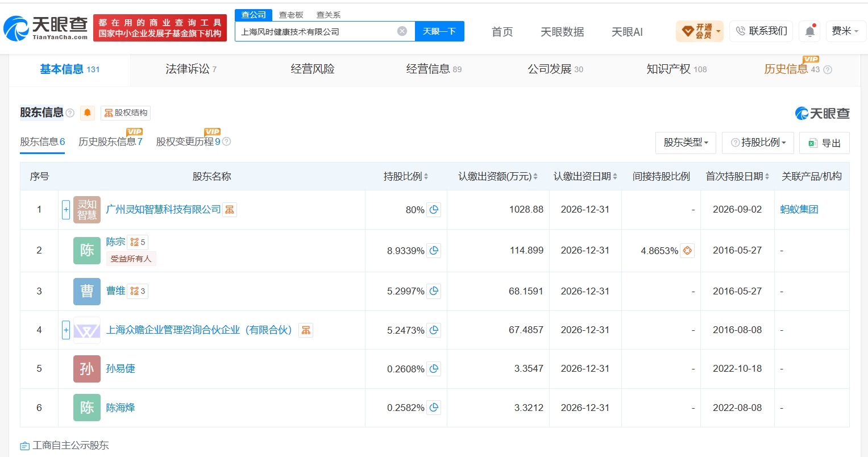The height and width of the screenshot is (457, 868).
Task: Click the help icon next to 股权变更历程
Action: click(x=226, y=142)
